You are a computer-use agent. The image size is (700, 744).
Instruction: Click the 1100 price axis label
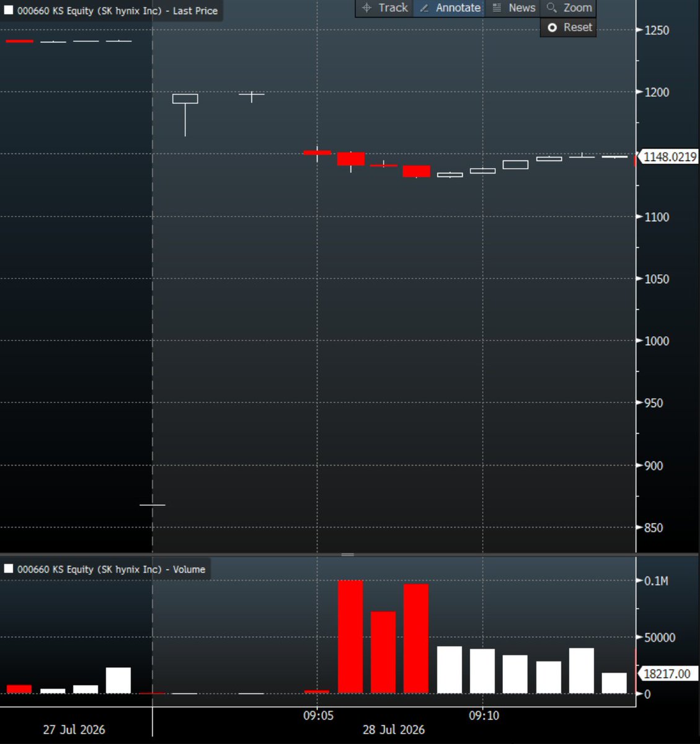[x=657, y=217]
